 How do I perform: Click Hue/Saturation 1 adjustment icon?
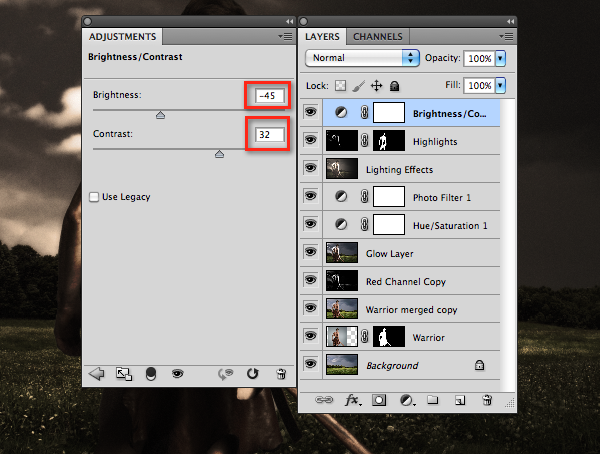pyautogui.click(x=341, y=224)
